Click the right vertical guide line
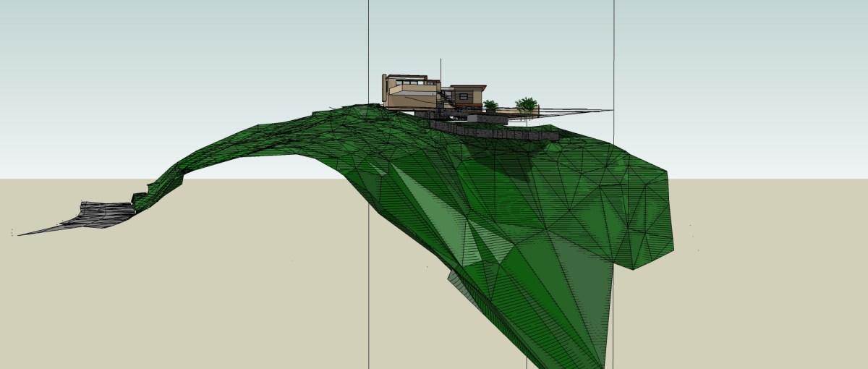 [614, 43]
